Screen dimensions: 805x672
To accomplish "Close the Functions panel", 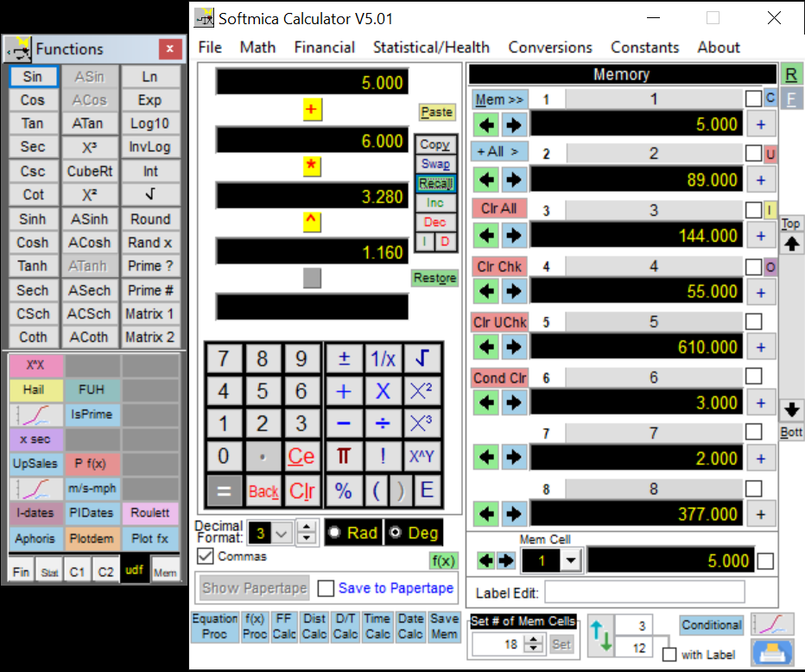I will coord(170,49).
